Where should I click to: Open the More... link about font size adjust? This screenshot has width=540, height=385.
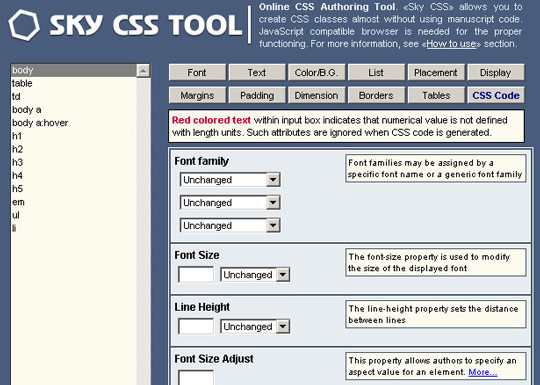[x=483, y=372]
